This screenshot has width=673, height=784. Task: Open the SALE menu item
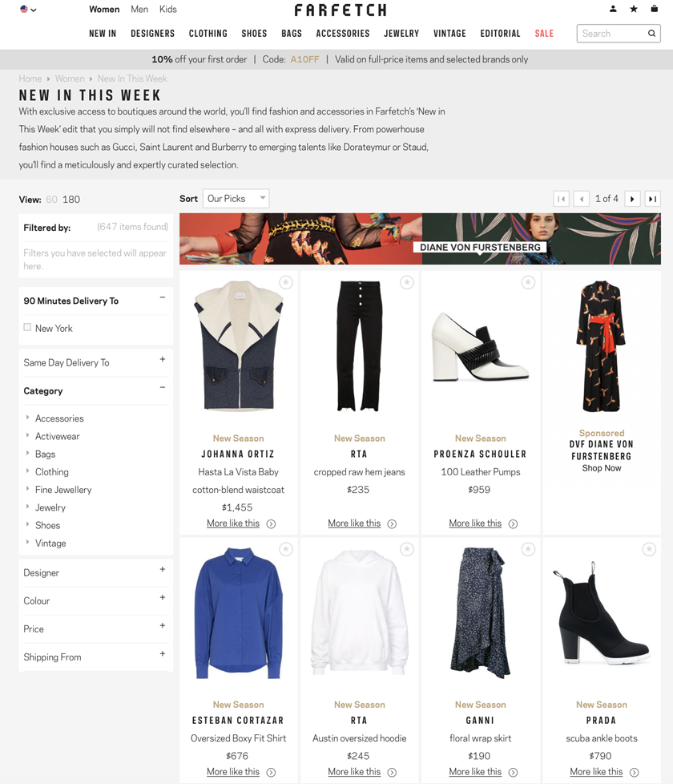544,34
